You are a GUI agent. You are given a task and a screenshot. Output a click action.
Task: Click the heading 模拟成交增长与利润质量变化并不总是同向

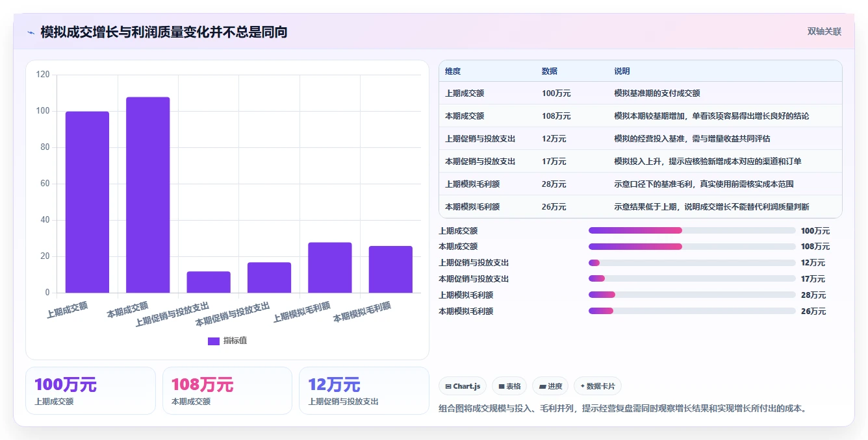[x=164, y=32]
